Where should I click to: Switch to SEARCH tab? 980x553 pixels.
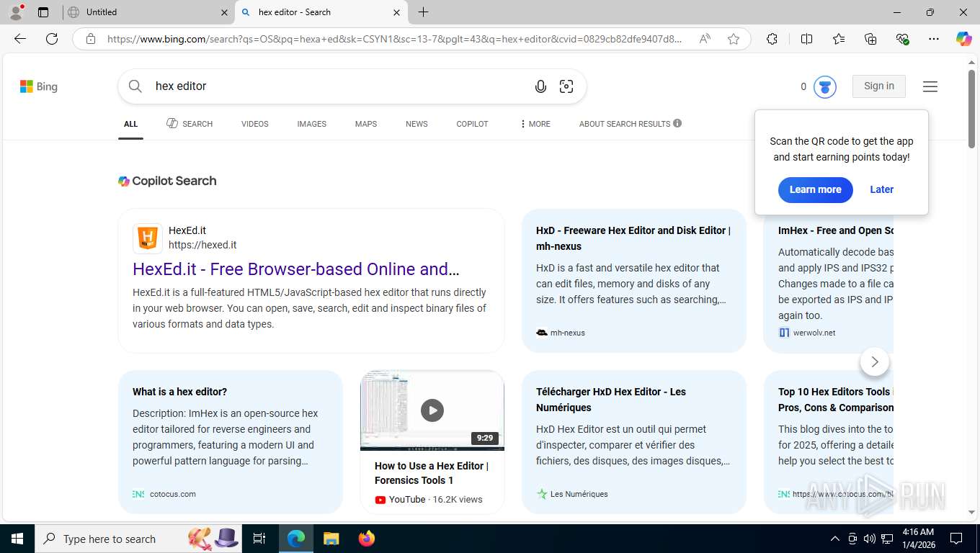pyautogui.click(x=190, y=124)
